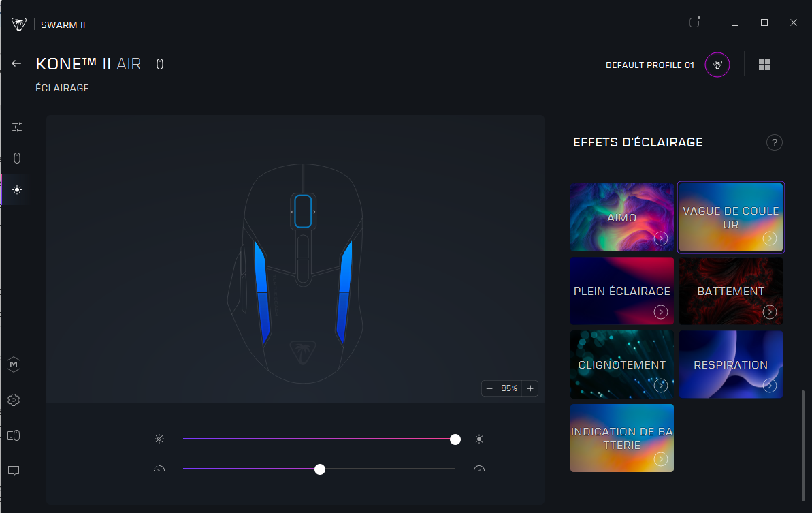Open the grid view icon top right
The width and height of the screenshot is (812, 513).
click(764, 64)
